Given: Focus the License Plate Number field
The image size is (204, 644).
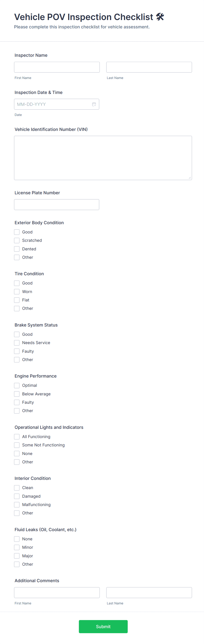Looking at the screenshot, I should click(57, 204).
